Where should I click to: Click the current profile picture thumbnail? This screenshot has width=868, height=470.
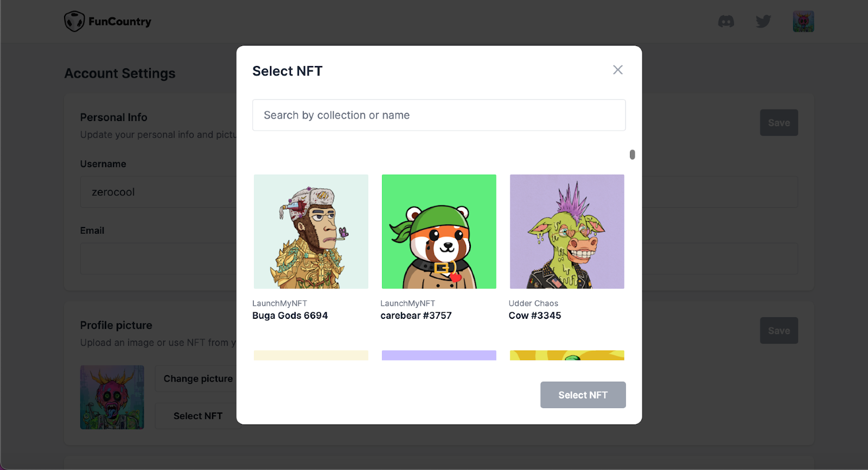click(112, 397)
